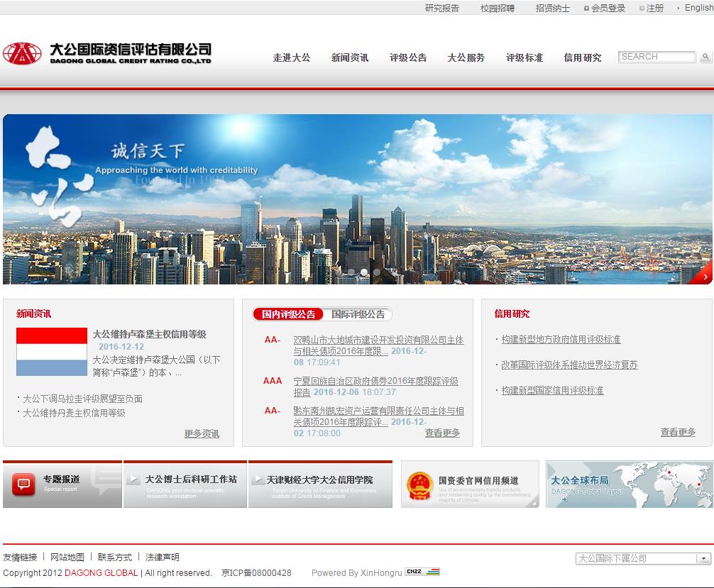Open the 大公服务 menu item
Screen dimensions: 714x588
click(x=466, y=57)
